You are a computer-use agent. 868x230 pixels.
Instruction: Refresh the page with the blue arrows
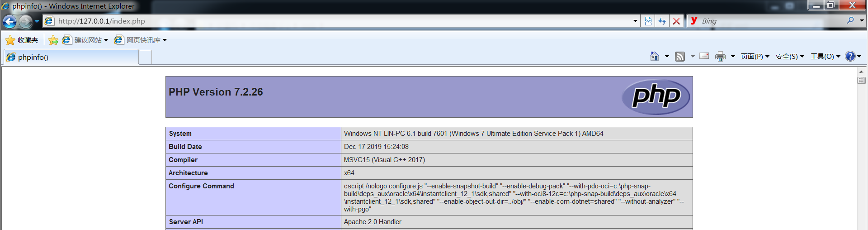[662, 21]
